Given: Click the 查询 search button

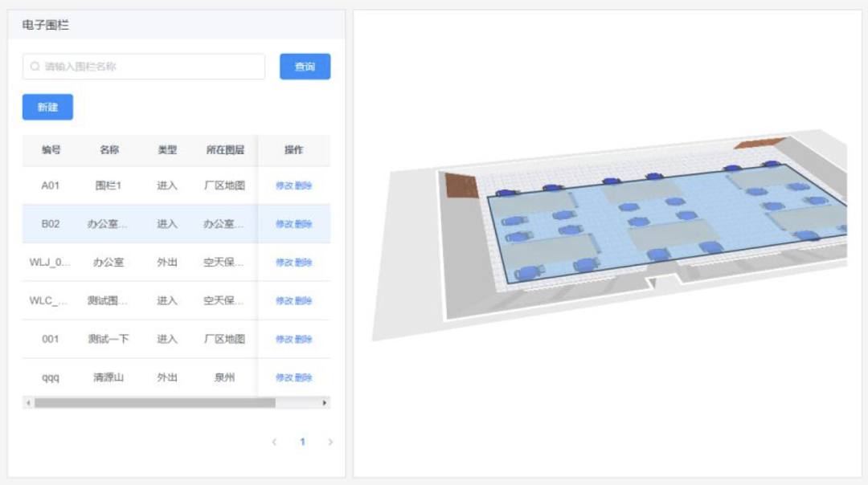Looking at the screenshot, I should 305,67.
